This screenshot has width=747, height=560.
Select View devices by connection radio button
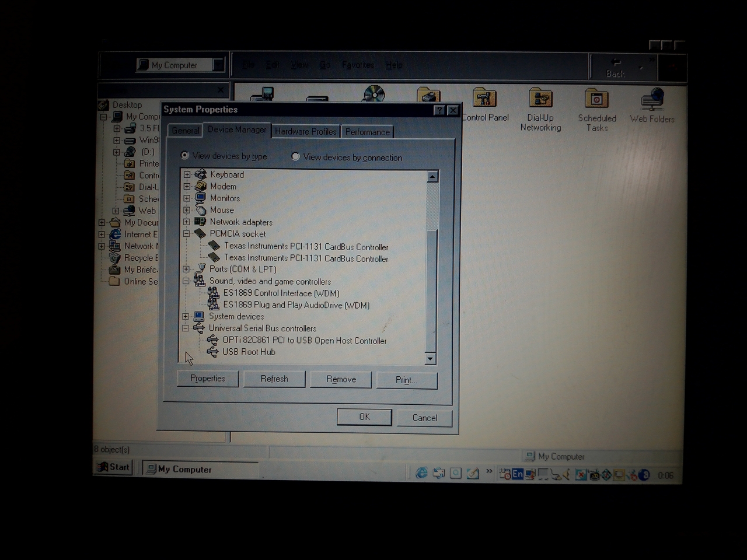pyautogui.click(x=296, y=156)
